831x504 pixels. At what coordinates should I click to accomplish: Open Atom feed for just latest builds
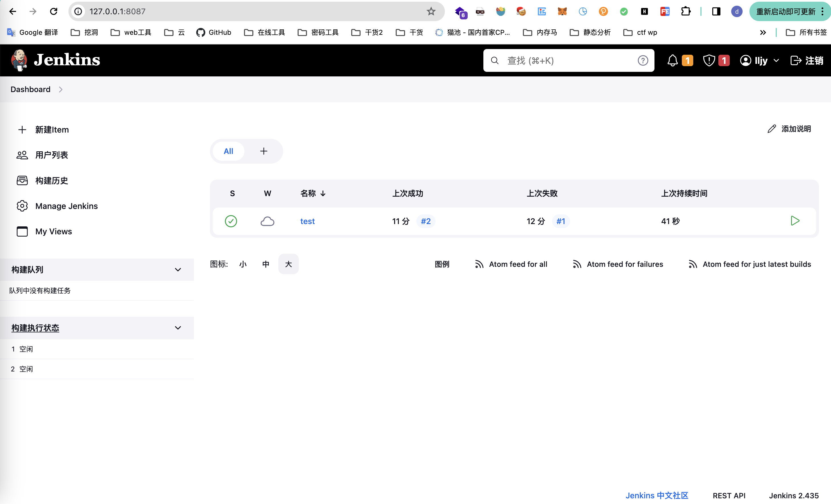coord(750,264)
